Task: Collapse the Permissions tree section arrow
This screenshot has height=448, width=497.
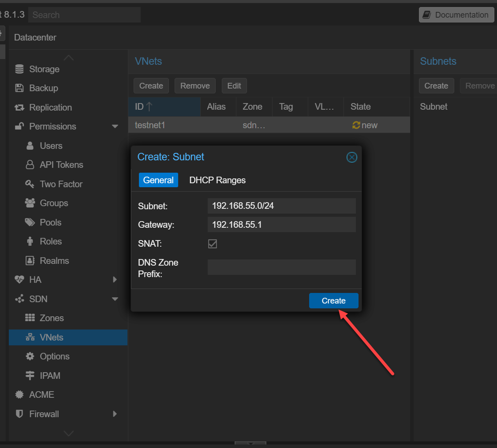Action: [115, 127]
